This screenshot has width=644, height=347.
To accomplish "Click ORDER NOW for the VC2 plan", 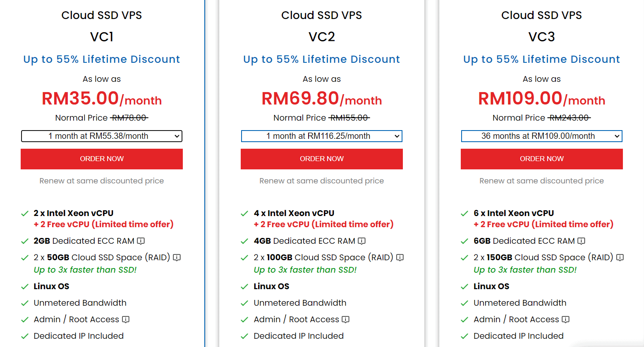I will pos(321,159).
